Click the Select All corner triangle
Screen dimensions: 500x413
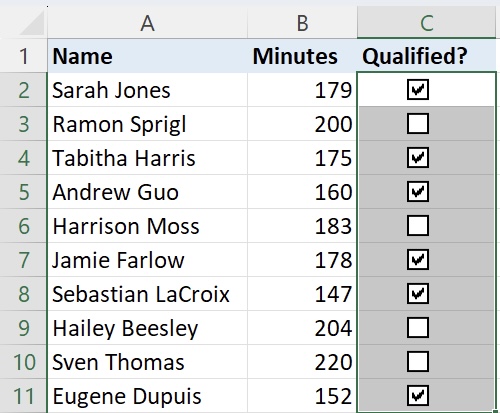[32, 23]
